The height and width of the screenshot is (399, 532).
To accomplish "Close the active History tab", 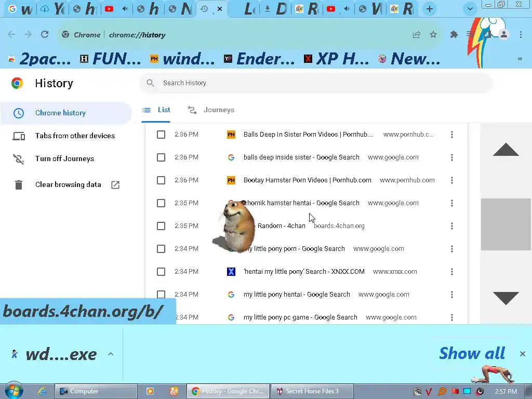I will pos(220,9).
